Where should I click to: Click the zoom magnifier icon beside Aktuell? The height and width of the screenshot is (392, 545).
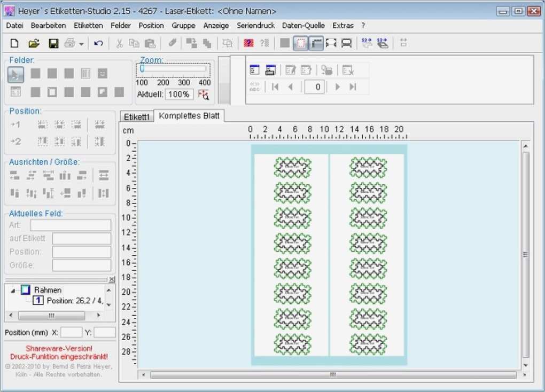point(204,95)
